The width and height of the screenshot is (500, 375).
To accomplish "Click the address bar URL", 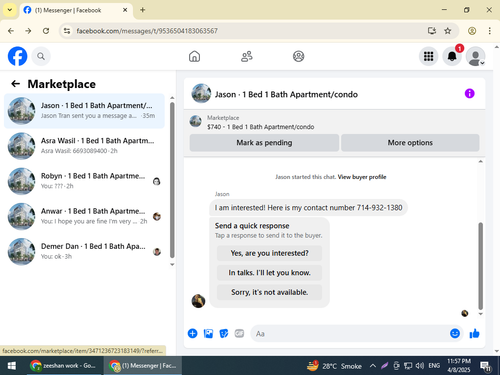I will [147, 31].
